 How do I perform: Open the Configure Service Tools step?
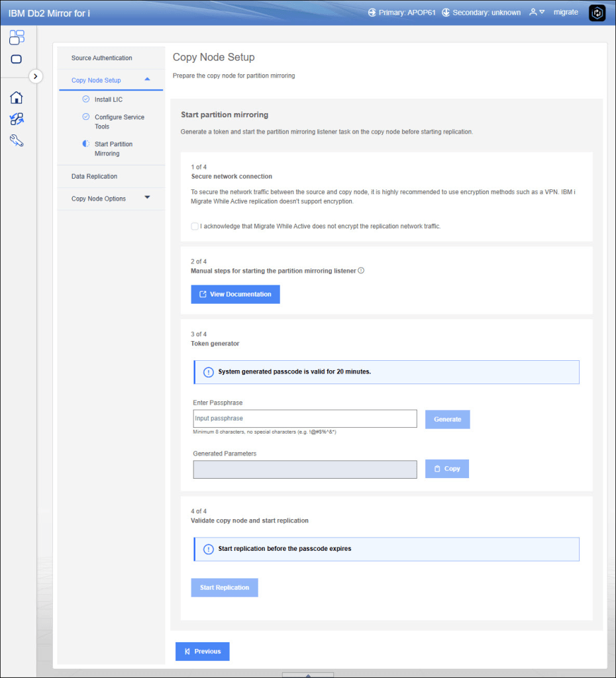[x=119, y=122]
